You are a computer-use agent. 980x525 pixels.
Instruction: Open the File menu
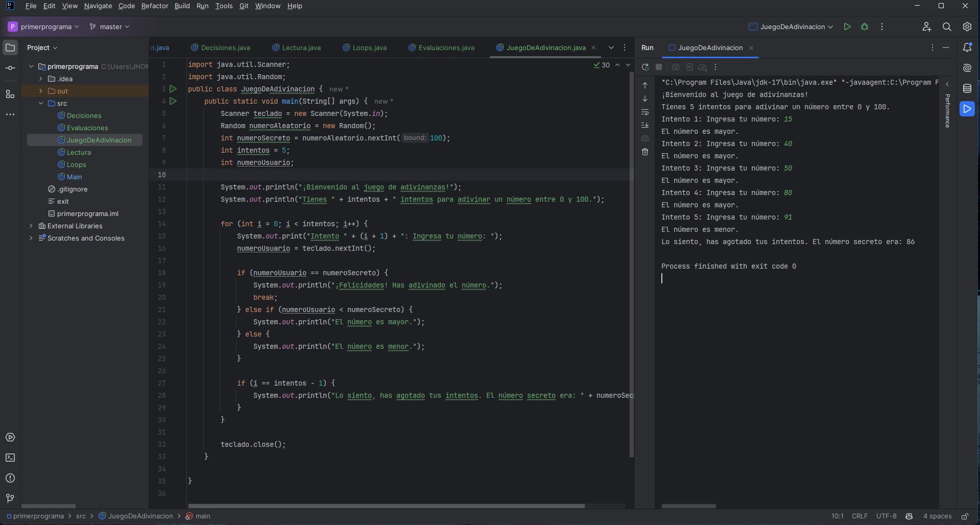pos(31,6)
